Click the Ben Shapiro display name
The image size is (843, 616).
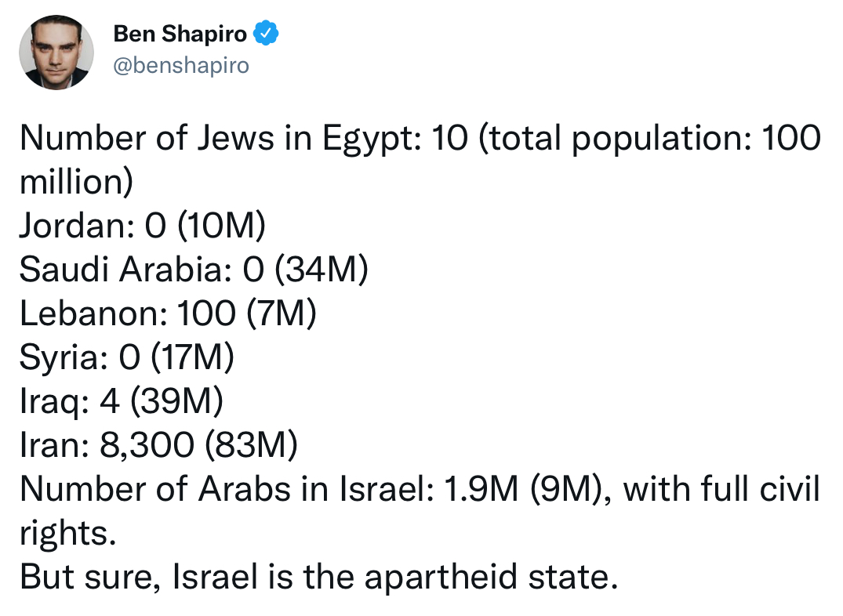click(180, 34)
